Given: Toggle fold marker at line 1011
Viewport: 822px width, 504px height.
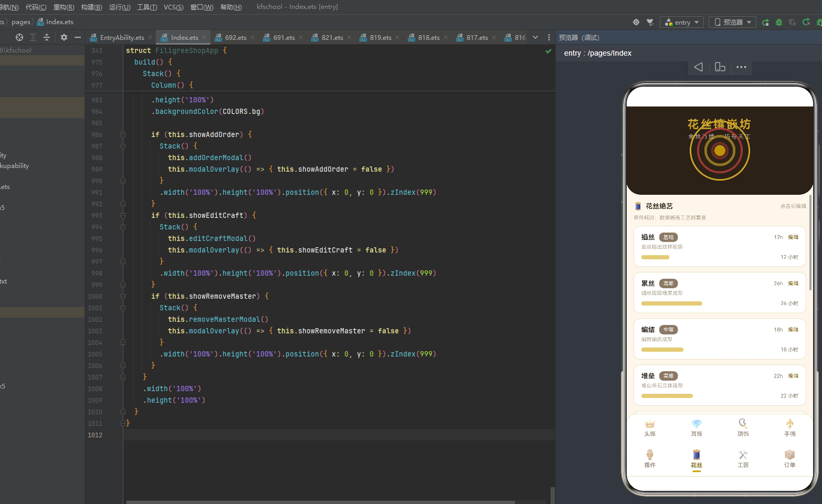Looking at the screenshot, I should pyautogui.click(x=123, y=423).
